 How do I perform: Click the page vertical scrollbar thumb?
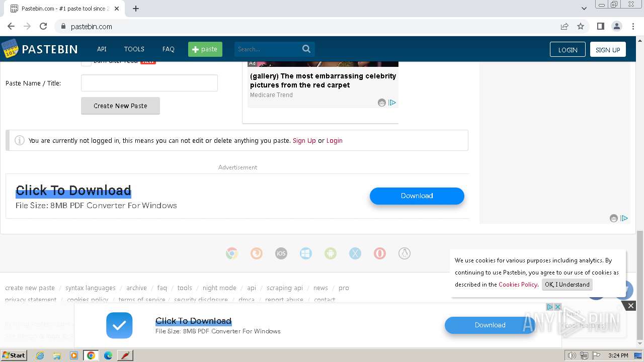(639, 285)
